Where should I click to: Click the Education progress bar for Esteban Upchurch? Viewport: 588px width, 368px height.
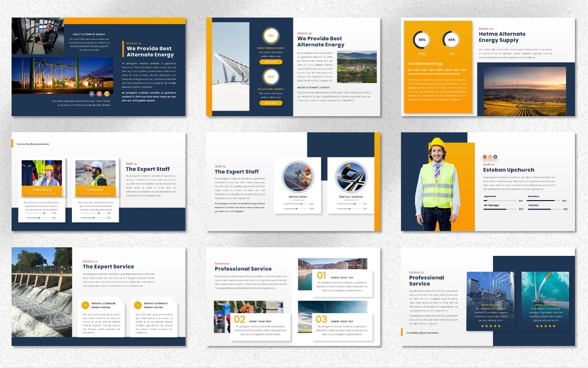point(544,201)
